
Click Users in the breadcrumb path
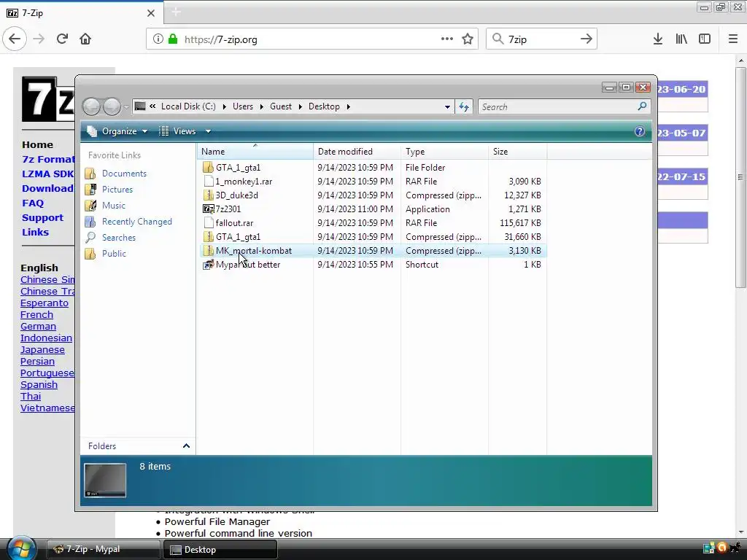pyautogui.click(x=243, y=106)
